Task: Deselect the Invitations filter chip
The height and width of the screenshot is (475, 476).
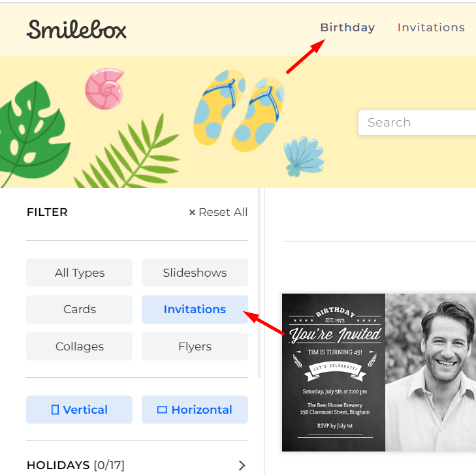Action: [195, 309]
